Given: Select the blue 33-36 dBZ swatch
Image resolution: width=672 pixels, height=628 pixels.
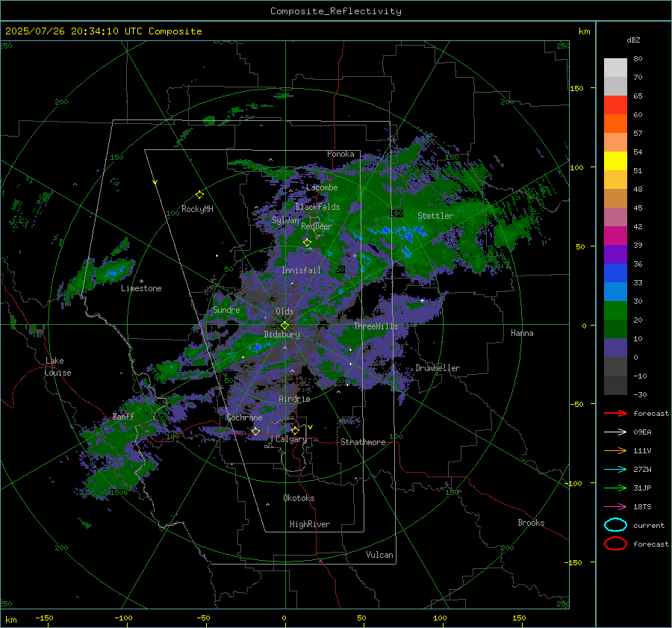Looking at the screenshot, I should (615, 273).
